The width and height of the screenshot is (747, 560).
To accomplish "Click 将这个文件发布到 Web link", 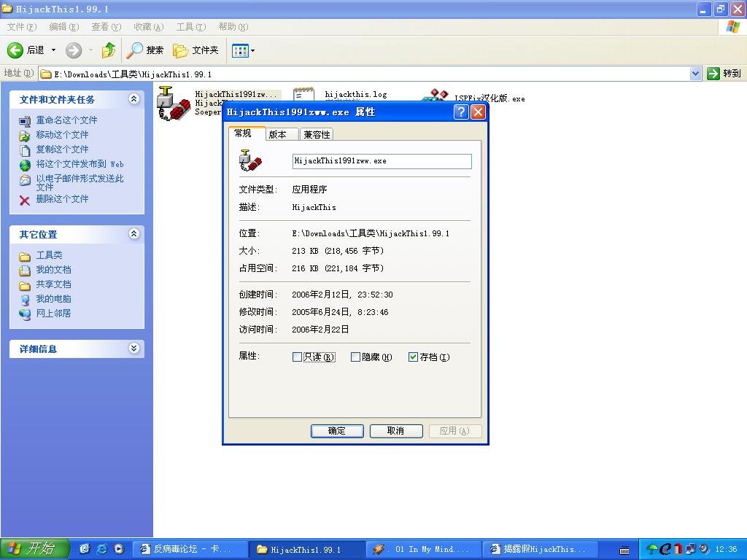I will point(80,164).
